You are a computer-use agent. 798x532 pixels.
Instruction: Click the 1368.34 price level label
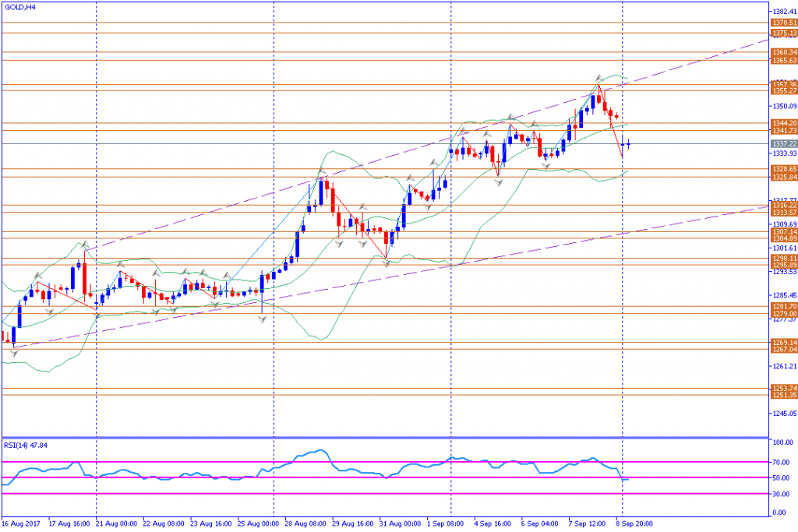784,52
